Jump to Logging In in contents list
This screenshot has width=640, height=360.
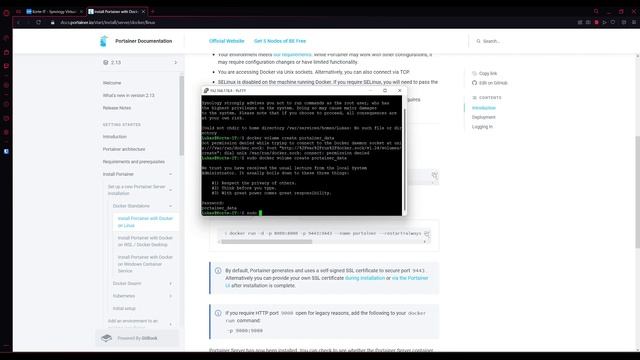tap(482, 127)
